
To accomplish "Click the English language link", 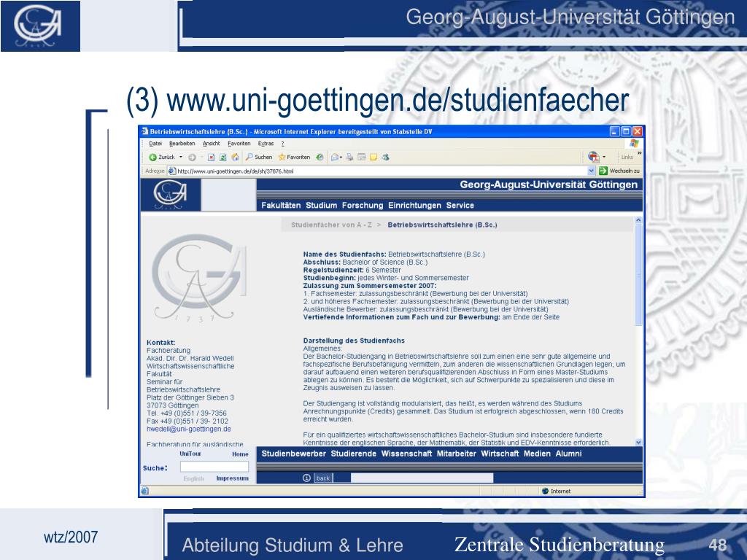I will point(193,478).
